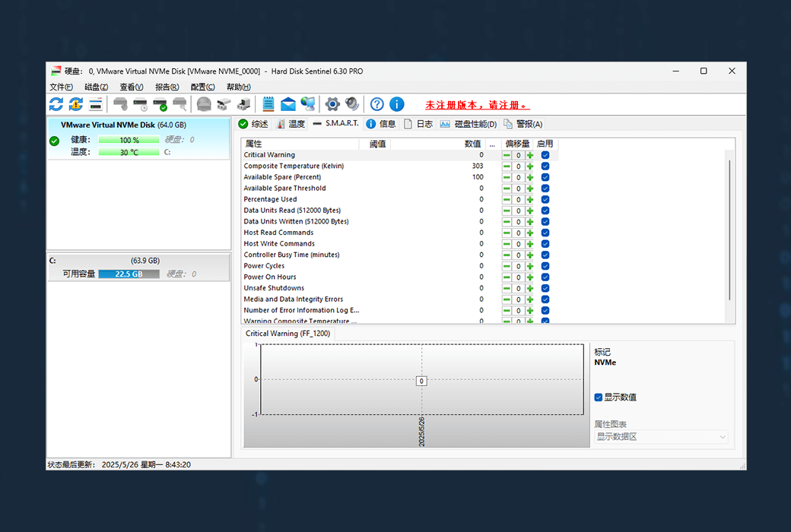The width and height of the screenshot is (791, 532).
Task: Click the green 30 °C temperature bar
Action: [x=129, y=152]
